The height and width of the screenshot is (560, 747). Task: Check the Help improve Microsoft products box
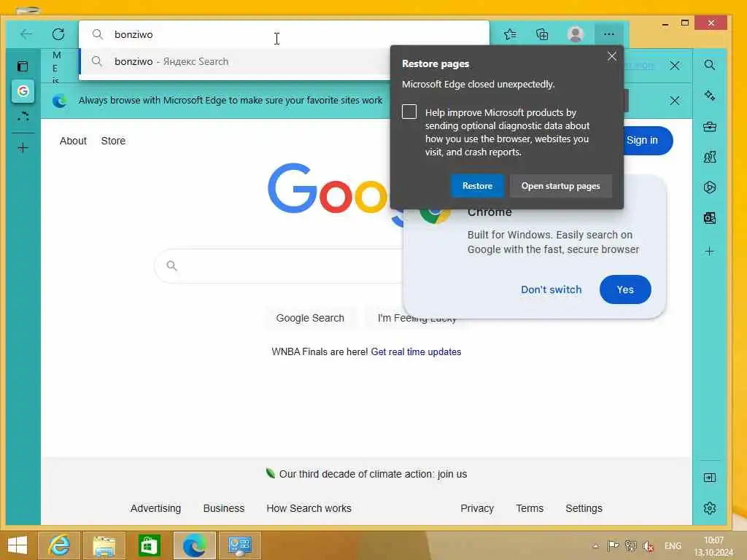click(x=409, y=112)
